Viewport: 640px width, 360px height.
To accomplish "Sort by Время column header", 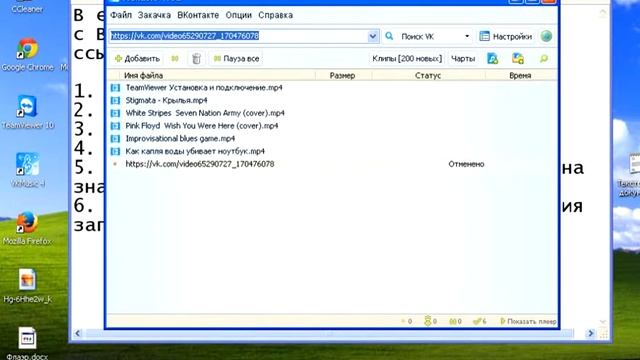I will [520, 76].
